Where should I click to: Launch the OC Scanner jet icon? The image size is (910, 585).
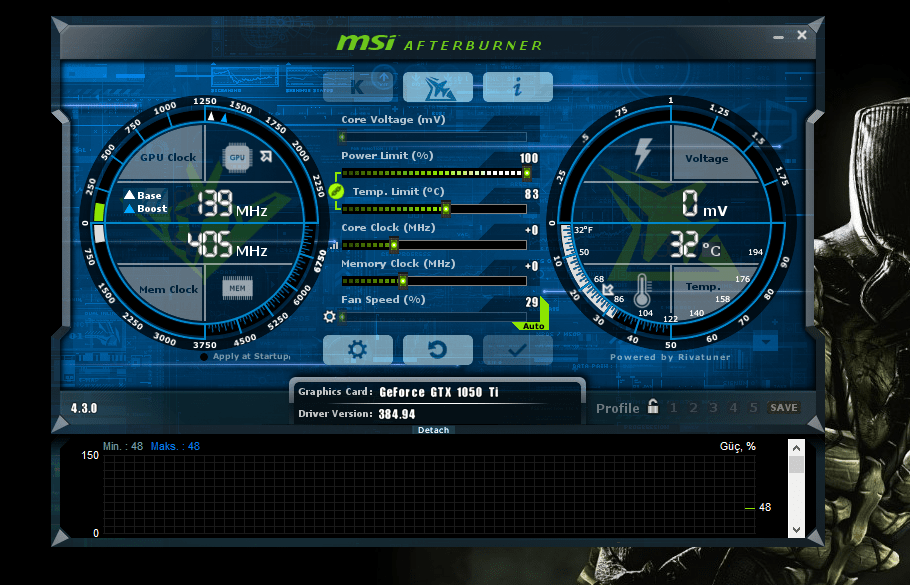coord(438,87)
